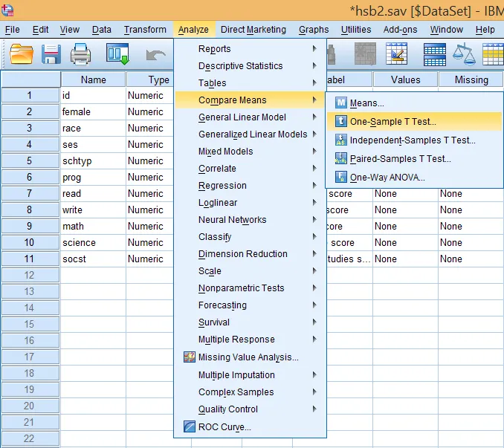504x448 pixels.
Task: Click the Missing cell for row 'write'
Action: point(471,210)
